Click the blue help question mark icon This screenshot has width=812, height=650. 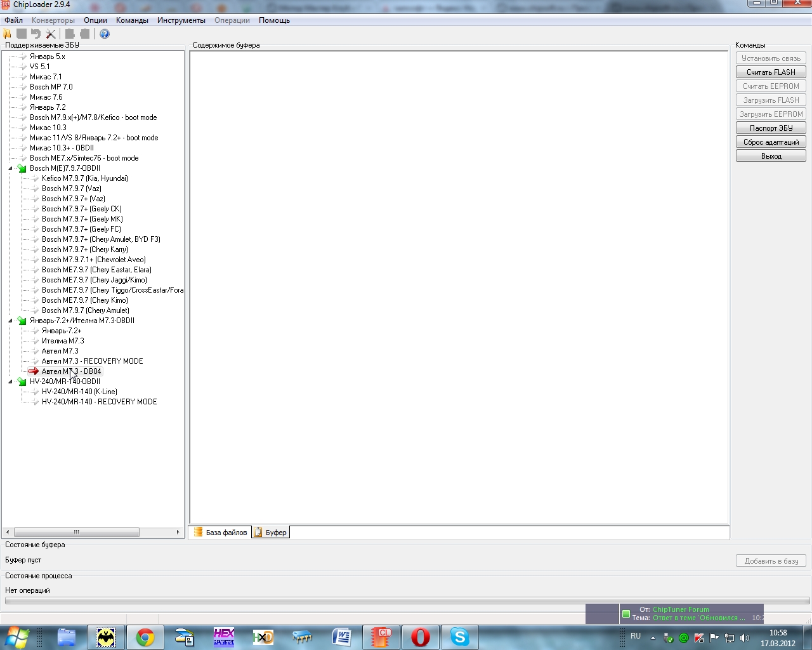pos(105,34)
